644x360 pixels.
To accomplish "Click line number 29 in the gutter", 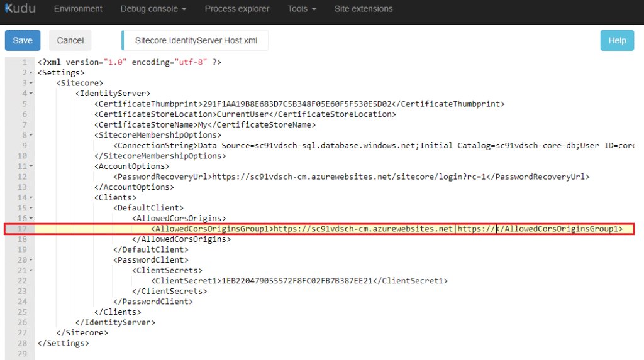I will pyautogui.click(x=22, y=354).
